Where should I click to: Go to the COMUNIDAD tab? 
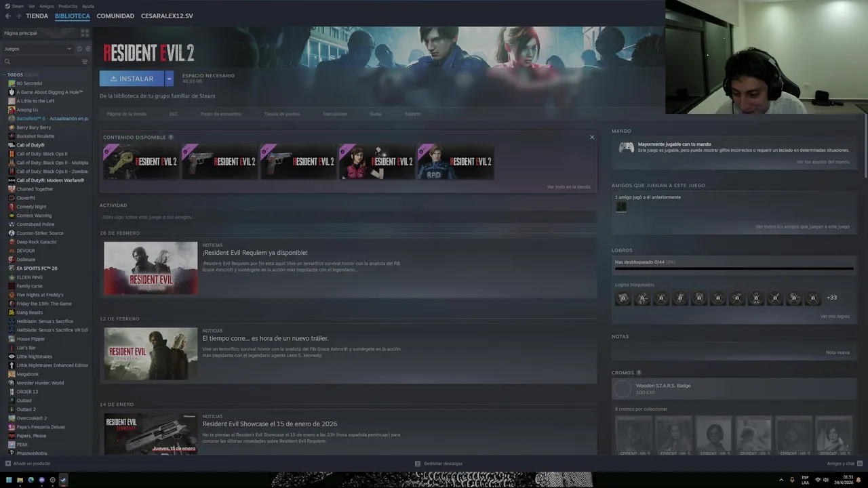coord(115,16)
